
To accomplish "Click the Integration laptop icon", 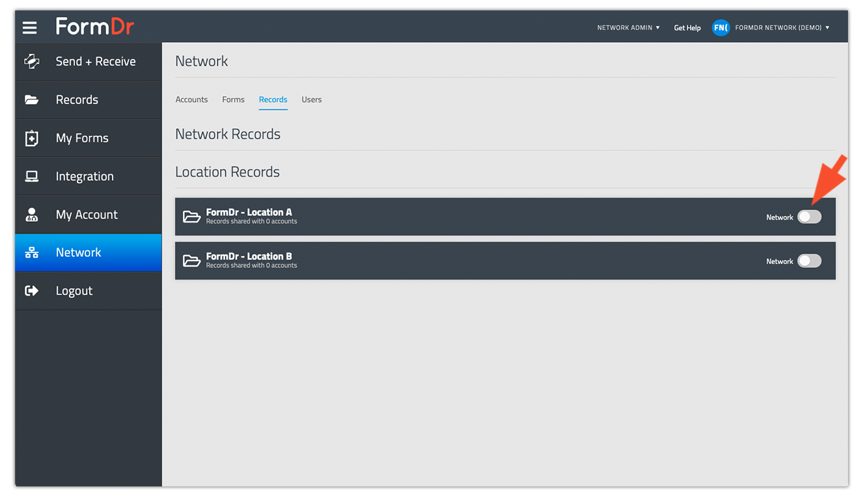I will tap(31, 176).
